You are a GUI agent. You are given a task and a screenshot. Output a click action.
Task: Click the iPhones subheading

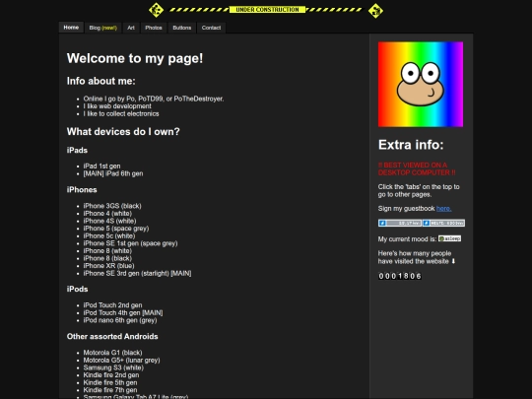pos(82,190)
